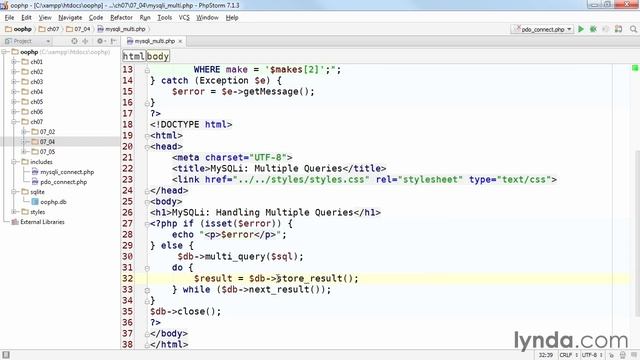640x360 pixels.
Task: Open CRLF line separator selector
Action: [x=568, y=355]
